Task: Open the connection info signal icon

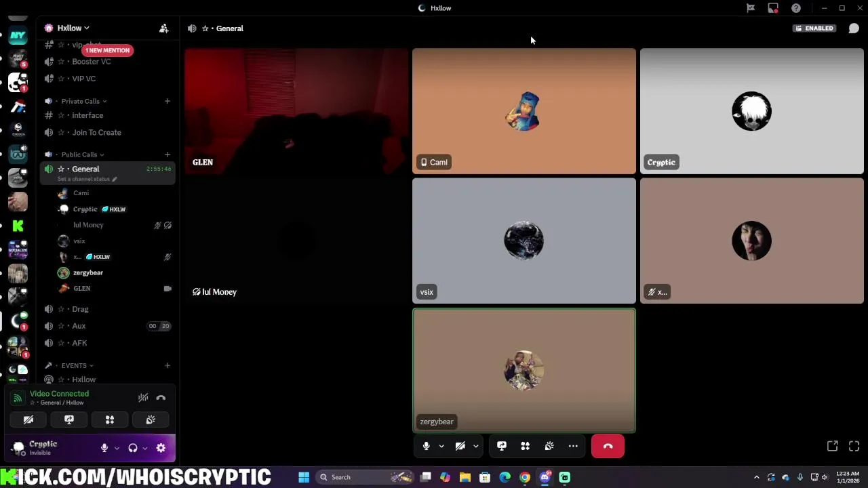Action: pyautogui.click(x=18, y=398)
